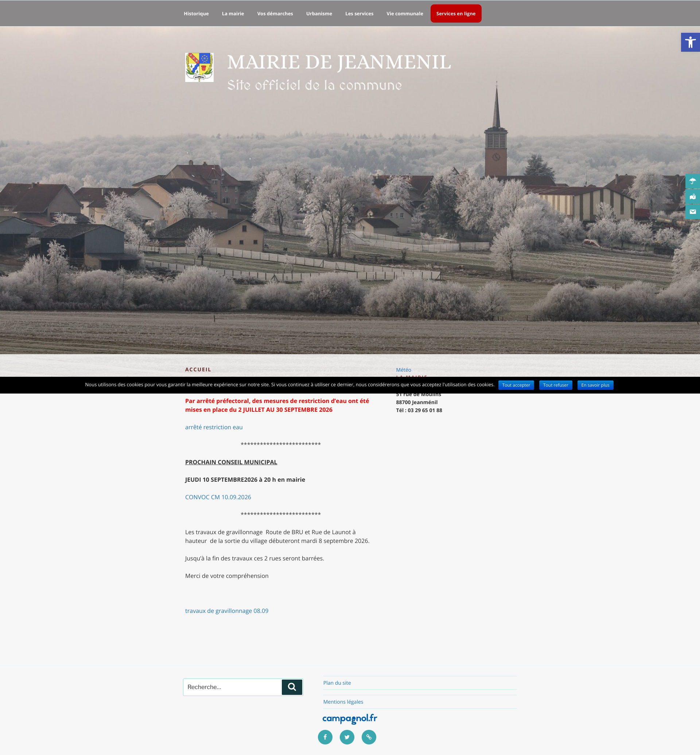Click the JEUDI 10 SEPTEMBRE2026 meeting date line

245,480
